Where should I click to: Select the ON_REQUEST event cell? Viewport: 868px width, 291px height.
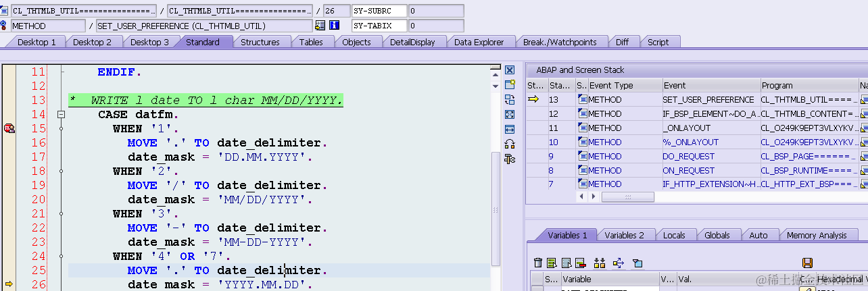[710, 170]
